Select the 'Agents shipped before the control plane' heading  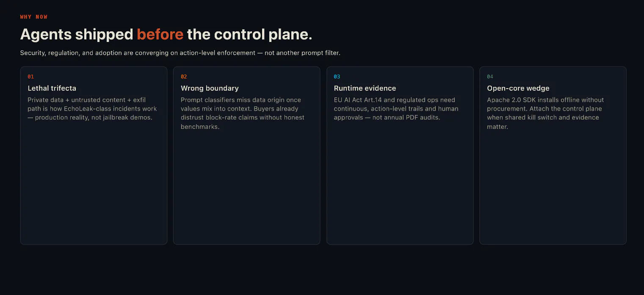[166, 34]
